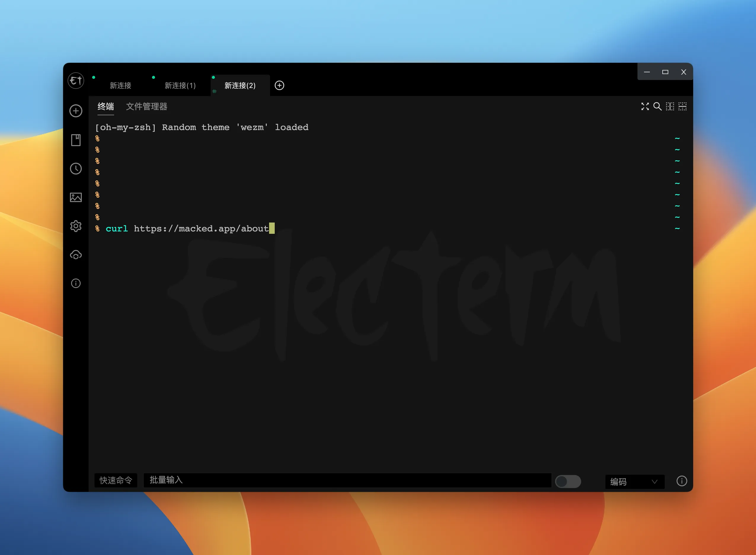Open a new connection with the plus icon
Viewport: 756px width, 555px height.
click(x=76, y=111)
